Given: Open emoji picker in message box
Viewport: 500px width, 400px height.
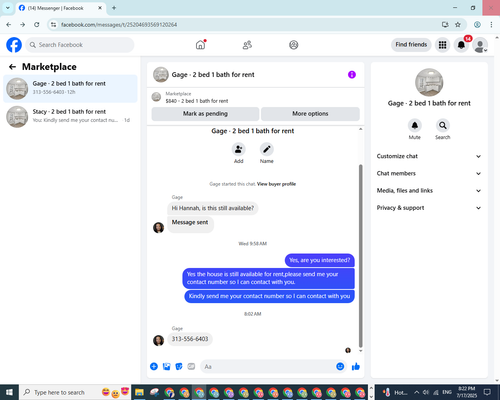Looking at the screenshot, I should click(x=340, y=366).
